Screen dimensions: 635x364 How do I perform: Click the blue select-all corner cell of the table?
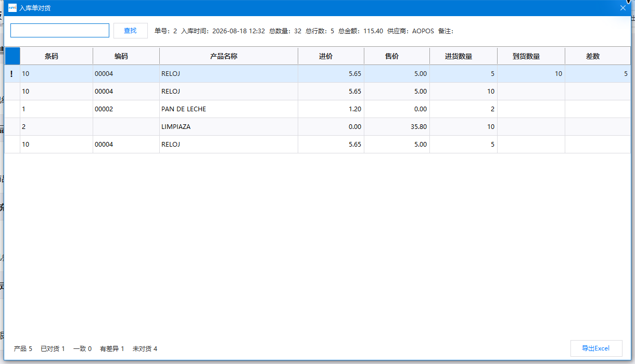point(12,56)
